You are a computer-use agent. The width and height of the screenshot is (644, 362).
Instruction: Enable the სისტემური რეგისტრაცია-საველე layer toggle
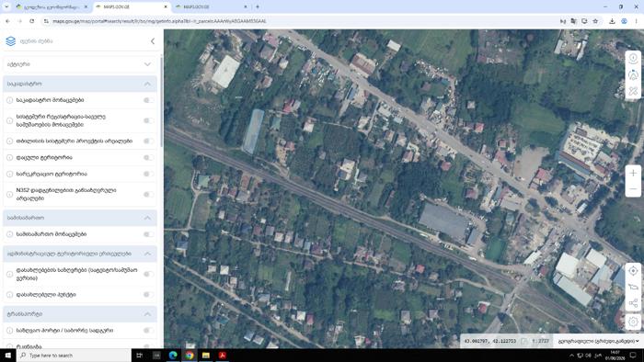coord(148,120)
